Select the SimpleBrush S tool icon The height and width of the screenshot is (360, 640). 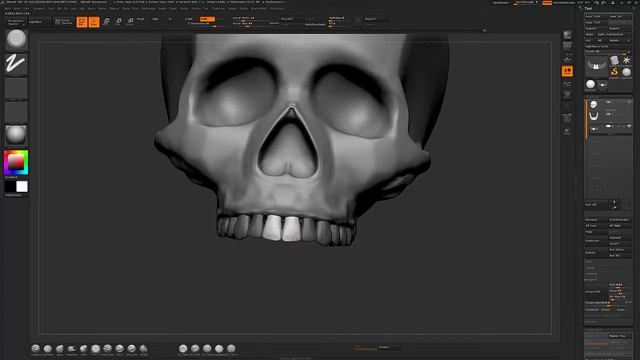coord(615,72)
